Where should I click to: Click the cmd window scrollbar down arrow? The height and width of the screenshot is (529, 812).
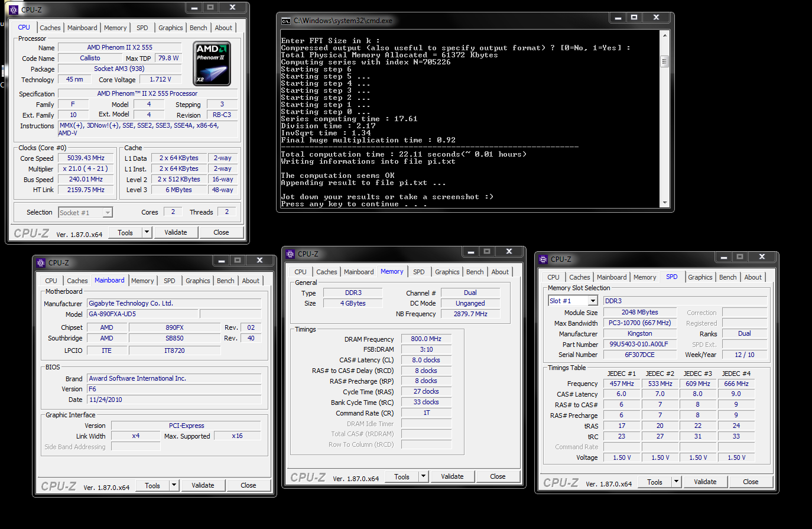tap(664, 203)
